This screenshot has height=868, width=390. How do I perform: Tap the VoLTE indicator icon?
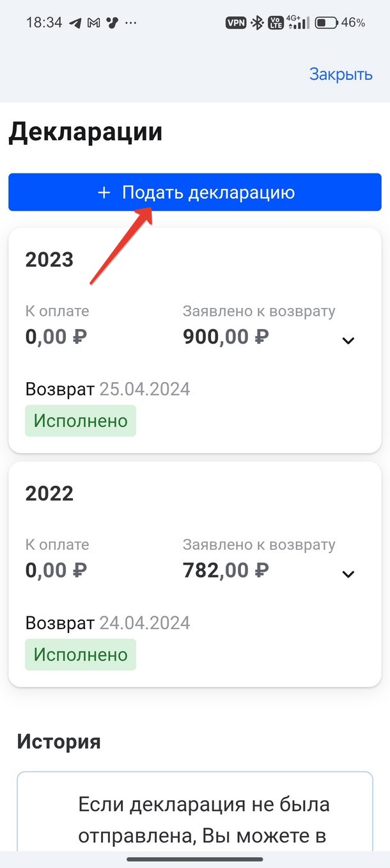[276, 23]
